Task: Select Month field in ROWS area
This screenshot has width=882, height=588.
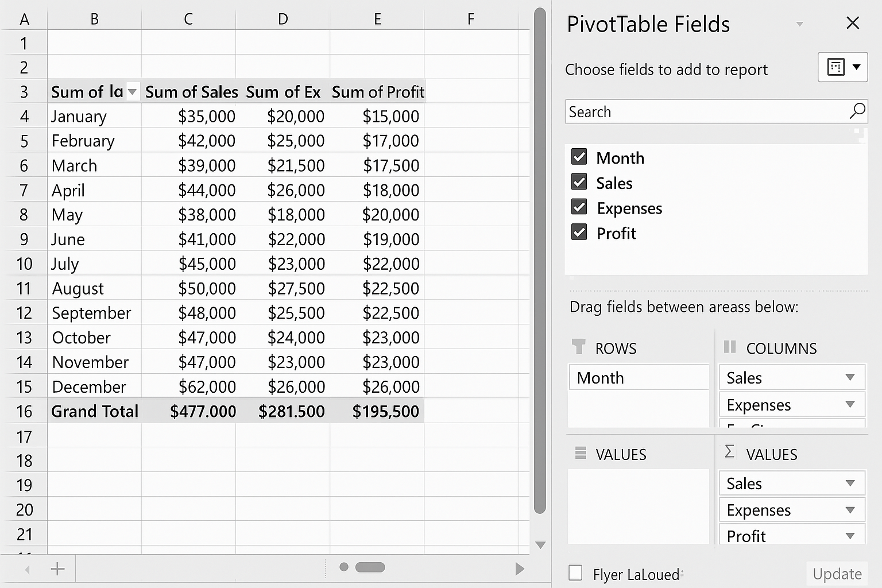Action: pyautogui.click(x=639, y=377)
